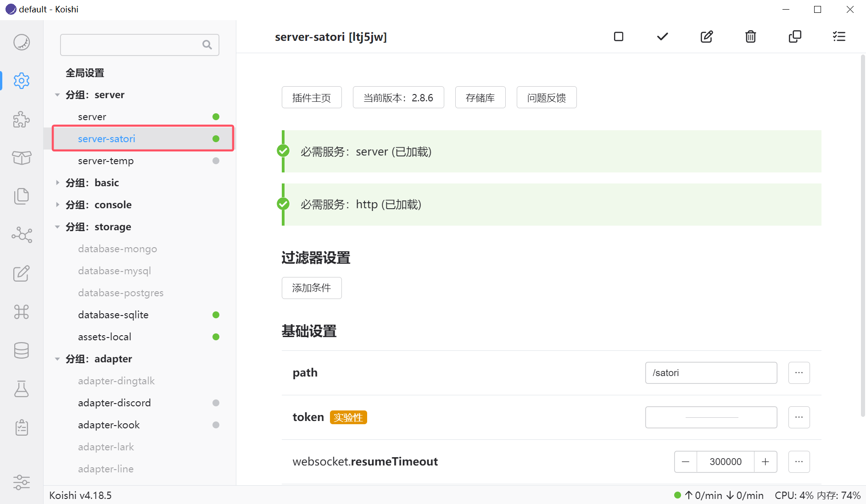Click the 300000 resumeTimeout value field

tap(726, 462)
